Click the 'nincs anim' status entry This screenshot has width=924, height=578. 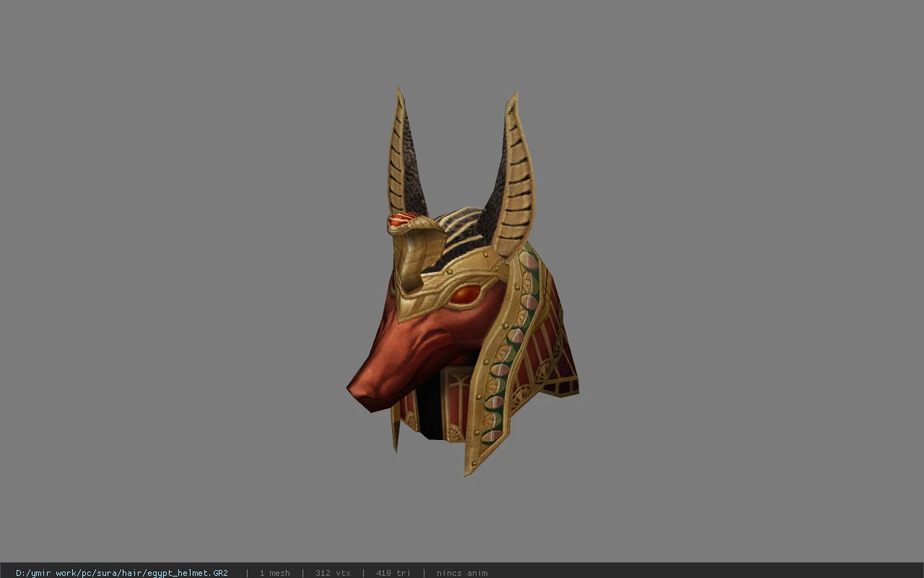tap(462, 573)
